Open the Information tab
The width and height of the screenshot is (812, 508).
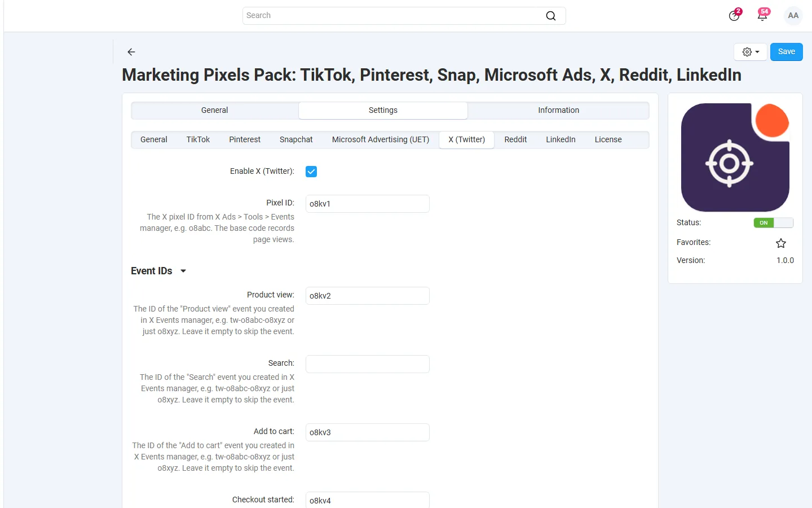(x=558, y=111)
